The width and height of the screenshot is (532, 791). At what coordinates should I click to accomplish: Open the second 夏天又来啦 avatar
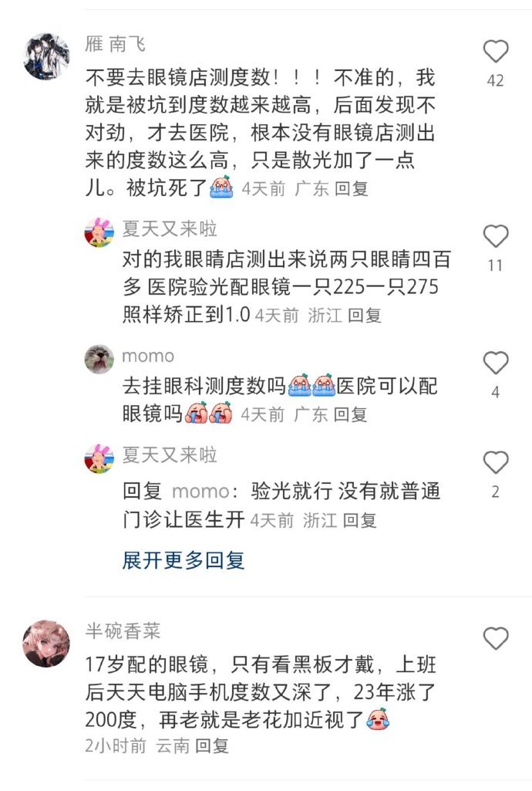[x=99, y=458]
